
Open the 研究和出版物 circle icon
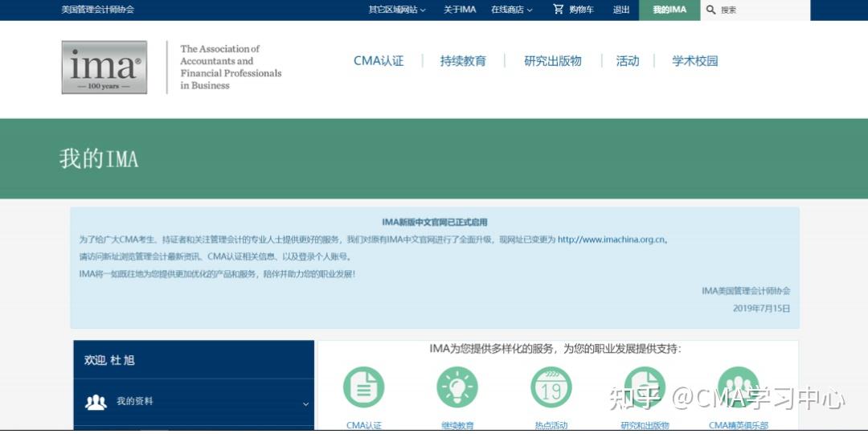tap(645, 387)
